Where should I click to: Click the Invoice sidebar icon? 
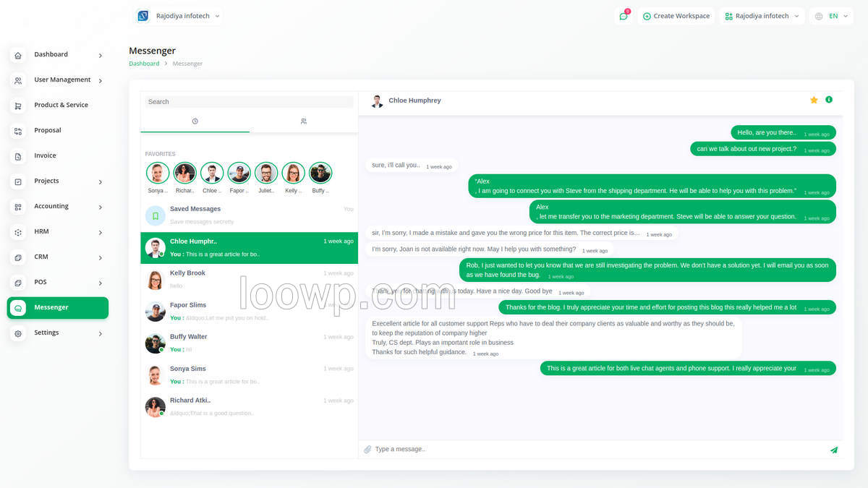[18, 156]
